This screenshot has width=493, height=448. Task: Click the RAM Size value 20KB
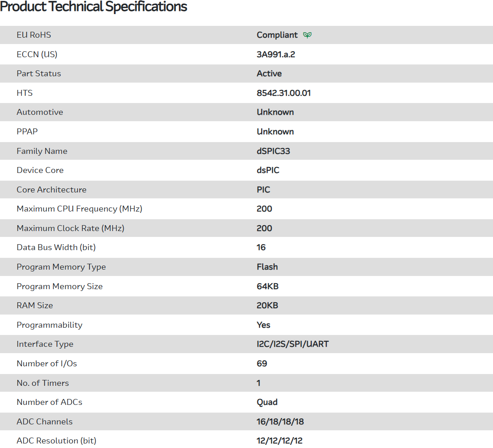(267, 305)
